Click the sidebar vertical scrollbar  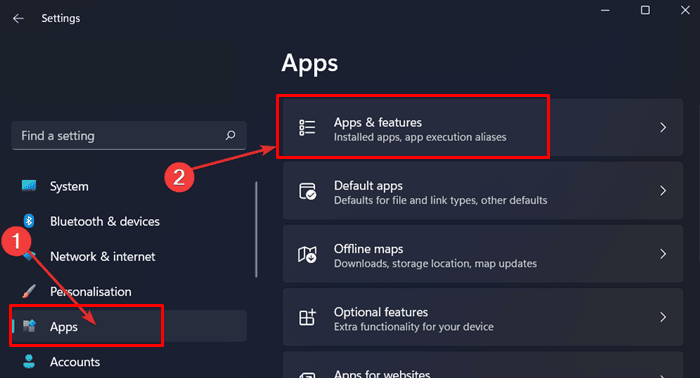(x=256, y=229)
